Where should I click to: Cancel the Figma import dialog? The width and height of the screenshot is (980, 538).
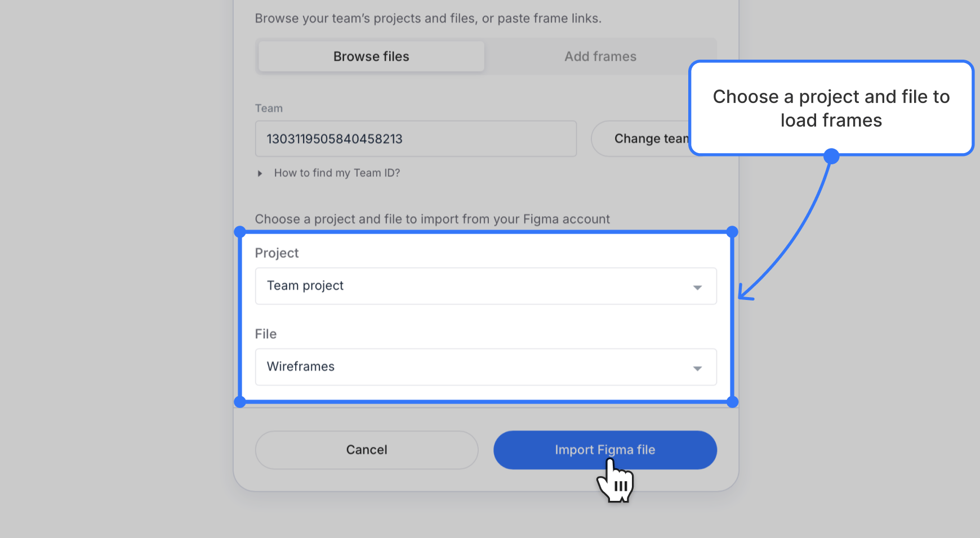[366, 450]
